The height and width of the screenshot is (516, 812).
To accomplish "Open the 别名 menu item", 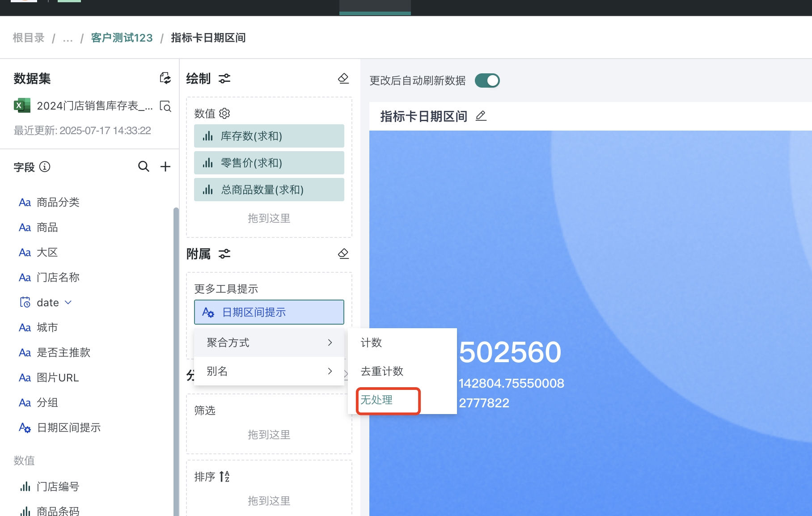I will 269,371.
